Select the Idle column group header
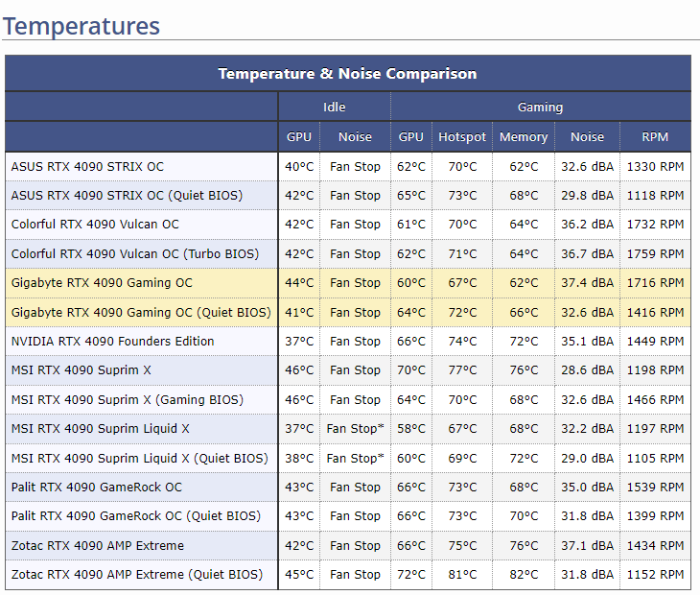The width and height of the screenshot is (700, 595). coord(334,107)
